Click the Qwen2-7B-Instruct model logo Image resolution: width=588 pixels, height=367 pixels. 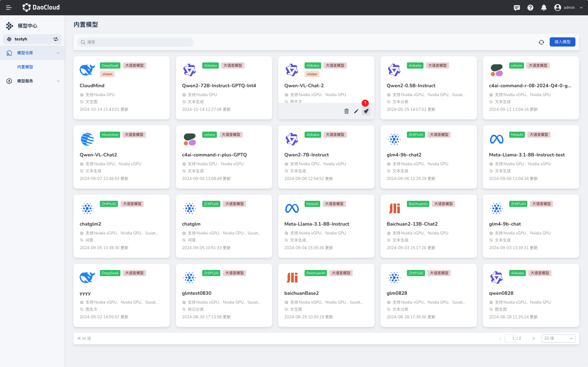click(x=292, y=139)
